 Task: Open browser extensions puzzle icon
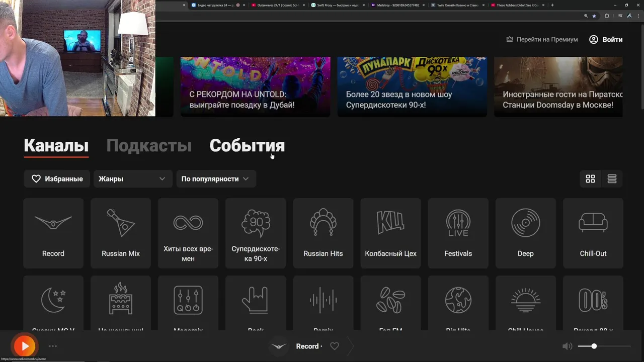[x=607, y=16]
